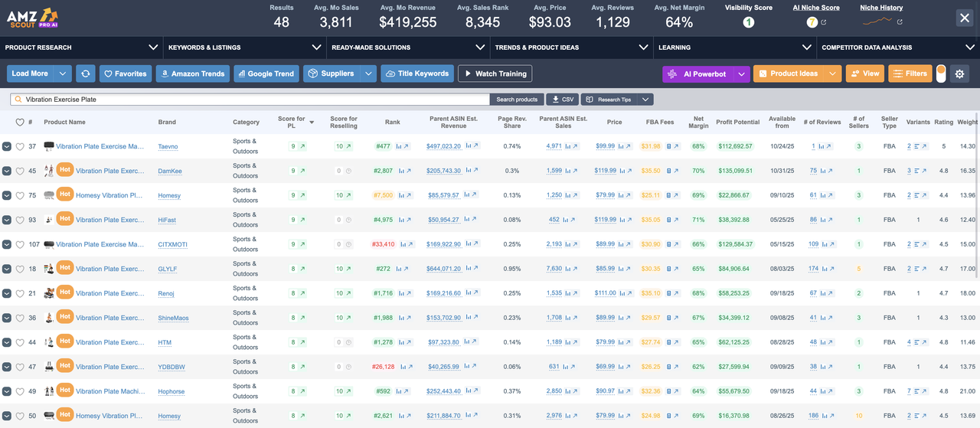Favorite the Homesy product row 75
This screenshot has height=428, width=980.
point(20,195)
